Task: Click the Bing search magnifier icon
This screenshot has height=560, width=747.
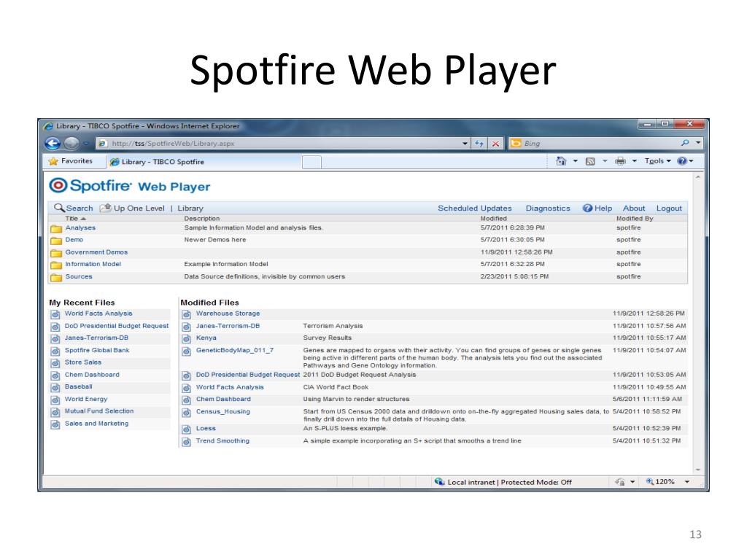Action: (684, 143)
